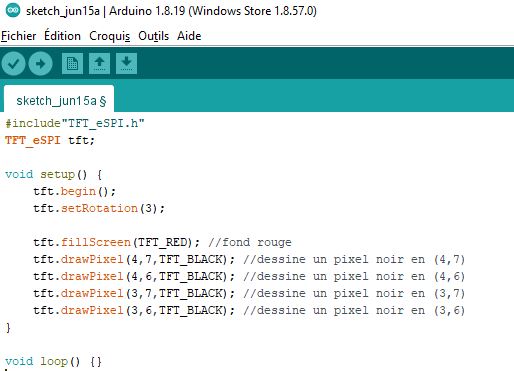514x371 pixels.
Task: Place the cursor in the #include "TFT_eSPI.h" line
Action: (x=75, y=124)
